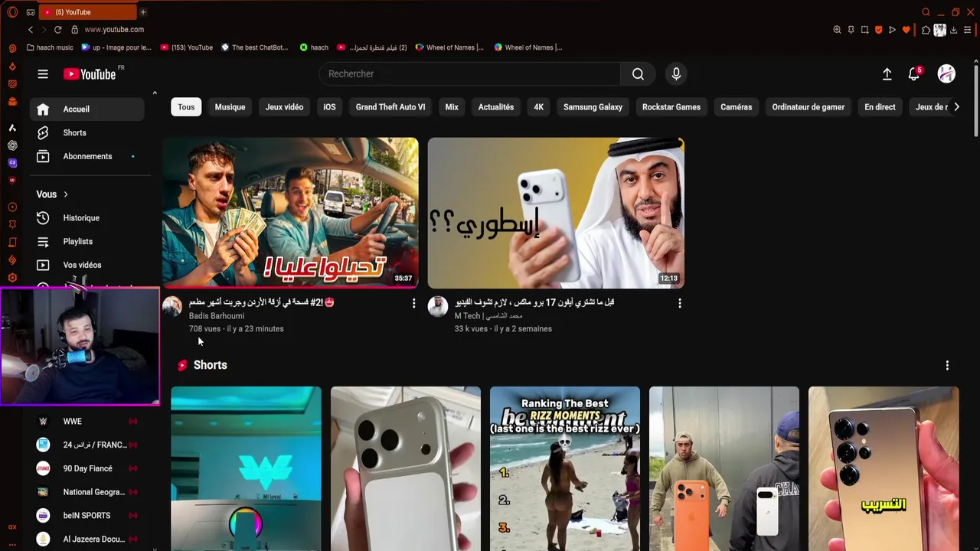Open the Opera GX menu logo

[x=12, y=12]
